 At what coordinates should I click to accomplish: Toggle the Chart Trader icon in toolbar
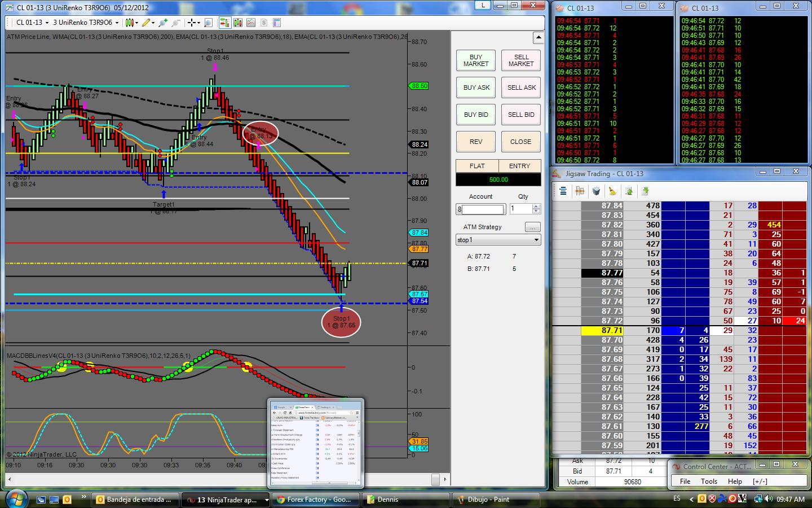[224, 23]
